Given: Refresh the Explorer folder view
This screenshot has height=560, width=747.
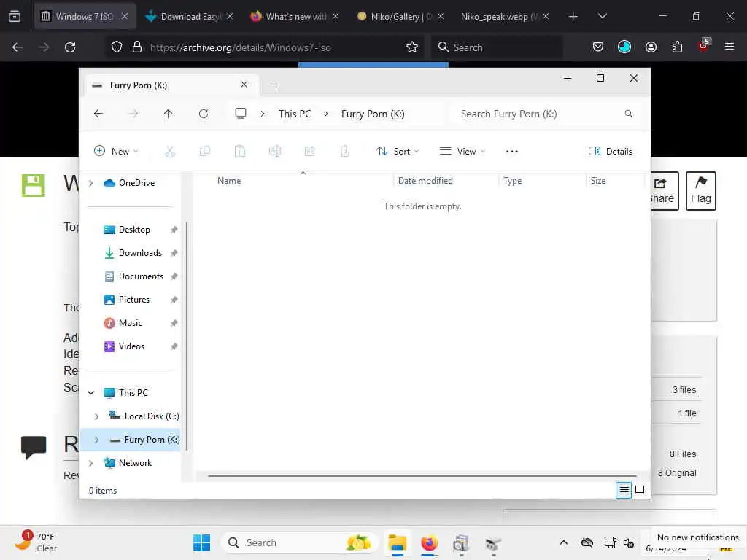Looking at the screenshot, I should click(204, 114).
